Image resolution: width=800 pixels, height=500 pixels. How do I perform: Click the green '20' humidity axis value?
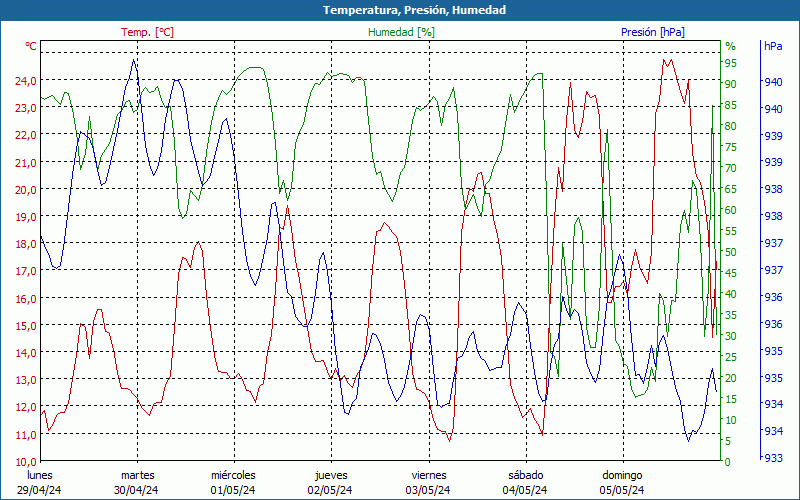pyautogui.click(x=731, y=378)
